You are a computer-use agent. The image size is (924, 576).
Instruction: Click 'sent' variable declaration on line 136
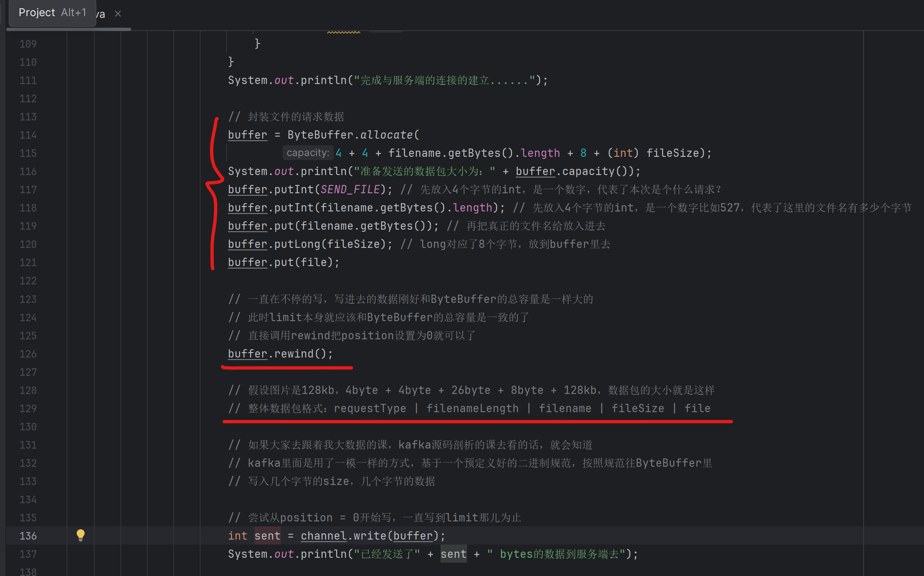click(267, 536)
